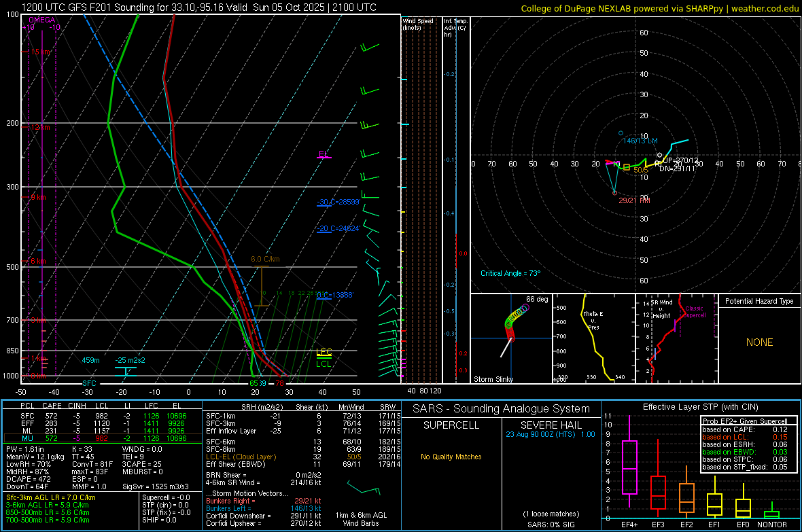Click the -25 m2s2 helicity label

click(130, 360)
